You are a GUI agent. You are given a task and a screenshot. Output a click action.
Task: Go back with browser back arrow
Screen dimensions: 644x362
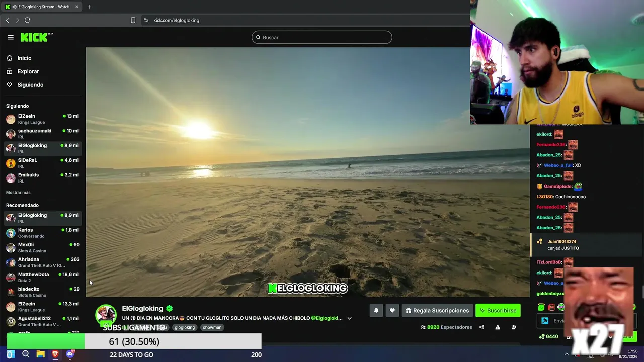(8, 20)
